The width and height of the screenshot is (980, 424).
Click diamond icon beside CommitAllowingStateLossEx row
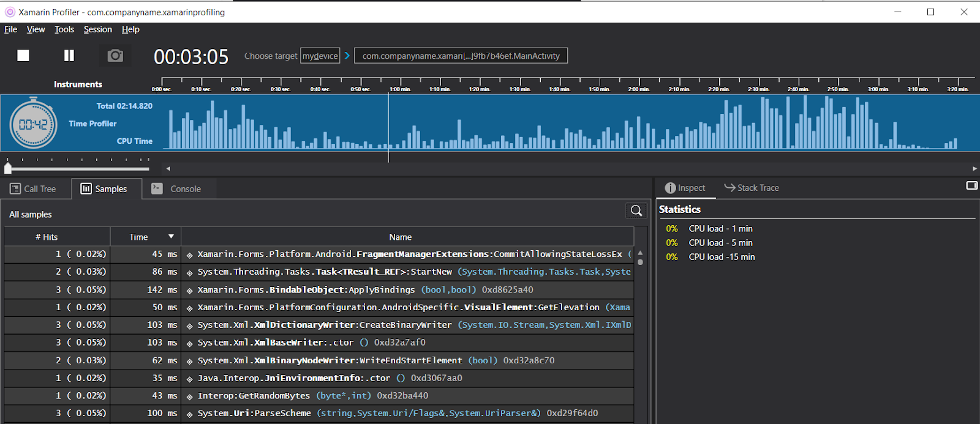(190, 255)
